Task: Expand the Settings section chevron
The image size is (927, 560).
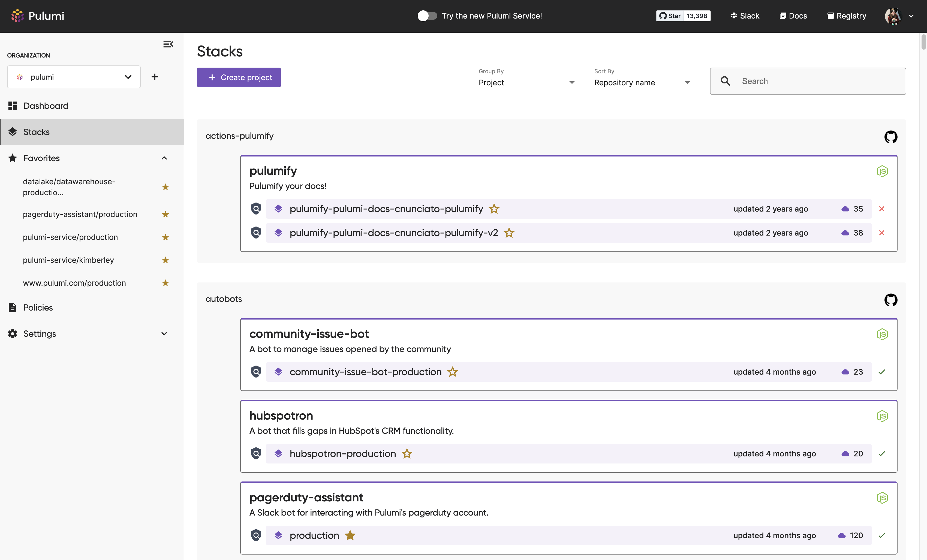Action: click(164, 334)
